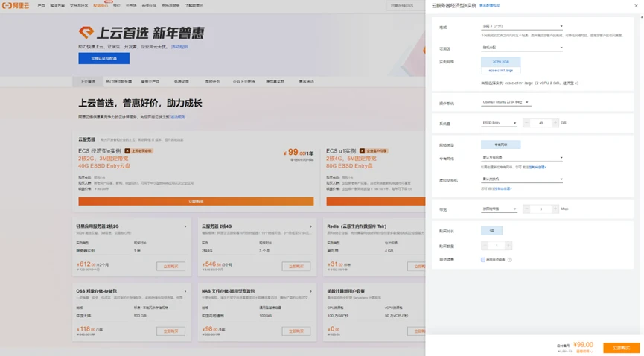This screenshot has width=644, height=356.
Task: Open the 了解阿里云 menu in top navigation
Action: 194,6
